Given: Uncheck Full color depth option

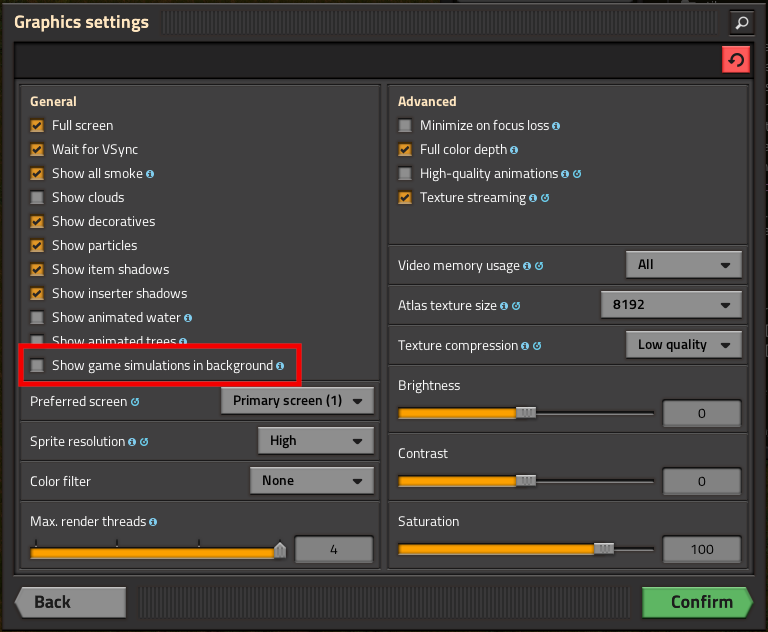Looking at the screenshot, I should [405, 149].
